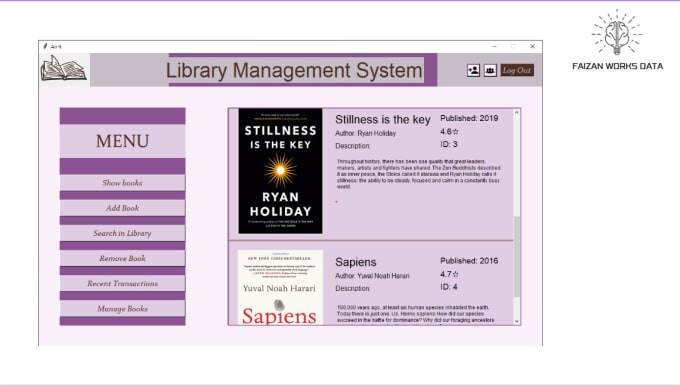The height and width of the screenshot is (385, 680).
Task: Close the application window
Action: coord(533,46)
